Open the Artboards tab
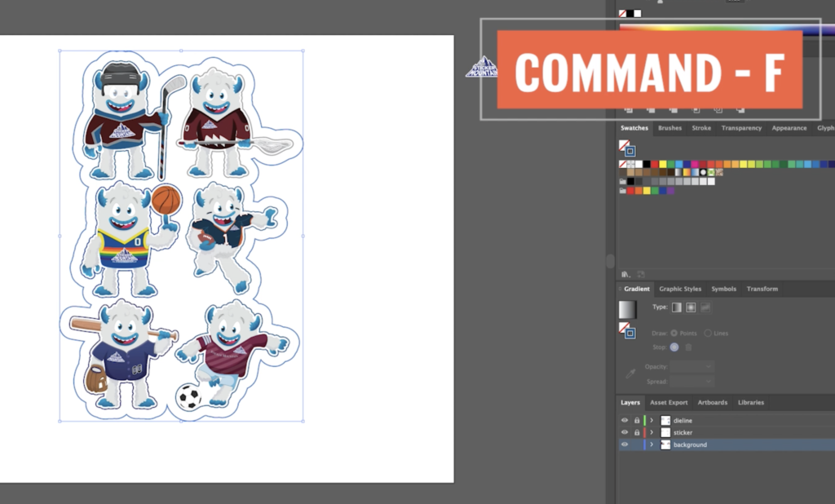 [x=713, y=402]
